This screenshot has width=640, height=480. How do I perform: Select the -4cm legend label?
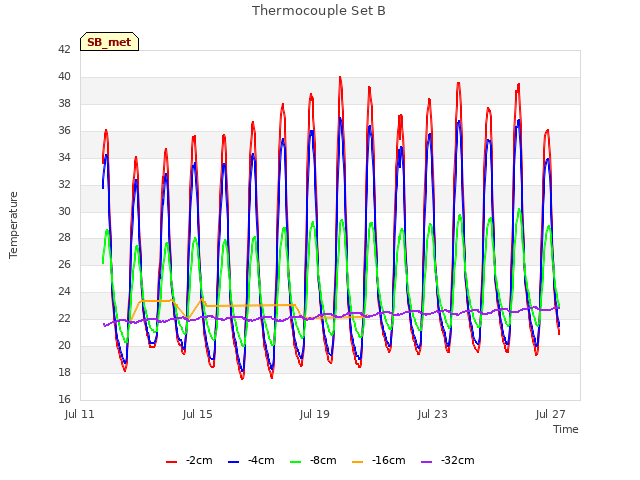pos(261,460)
